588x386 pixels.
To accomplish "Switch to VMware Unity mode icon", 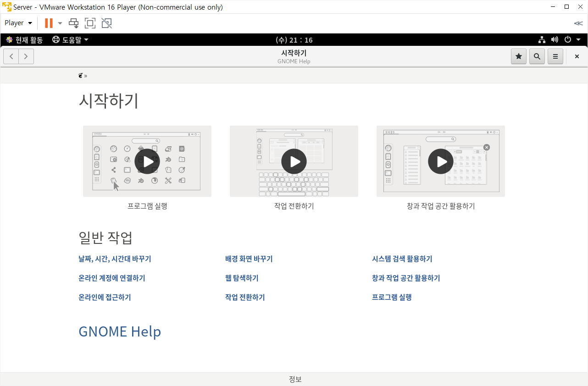I will 106,23.
